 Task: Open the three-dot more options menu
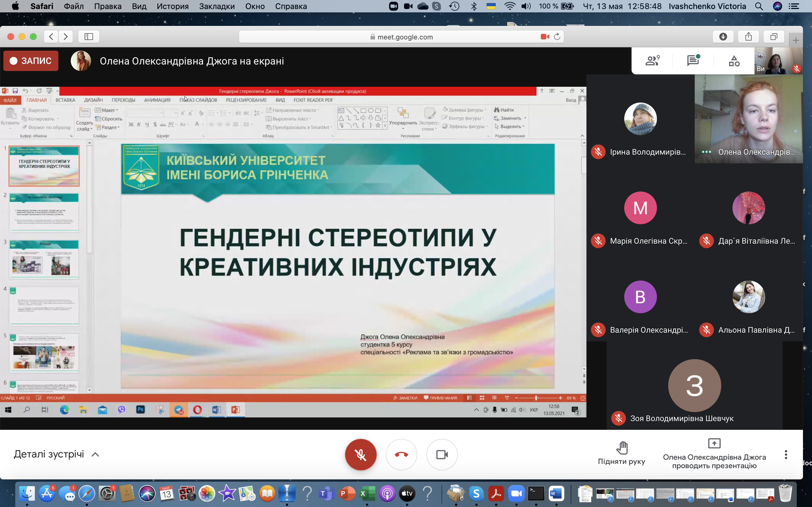(x=785, y=455)
